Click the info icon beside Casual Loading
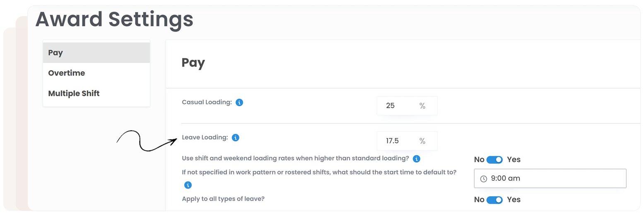Screen dimensions: 644x214 click(x=239, y=102)
